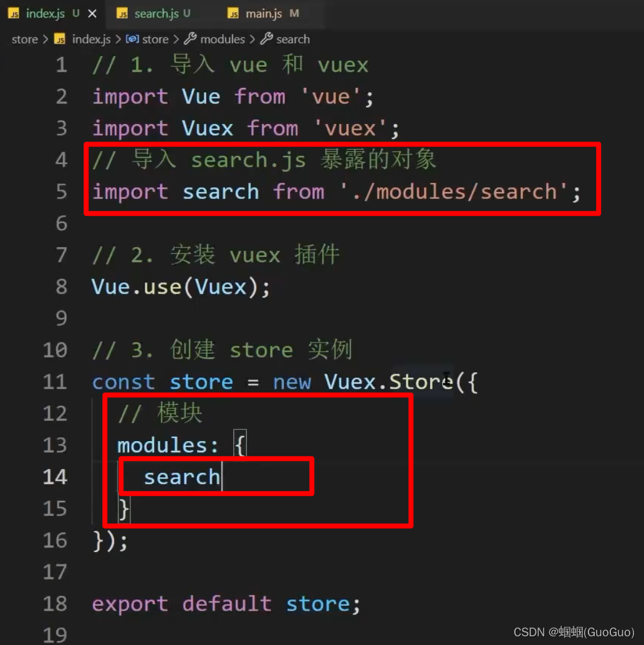644x645 pixels.
Task: Click line number 5 in the gutter
Action: [61, 192]
